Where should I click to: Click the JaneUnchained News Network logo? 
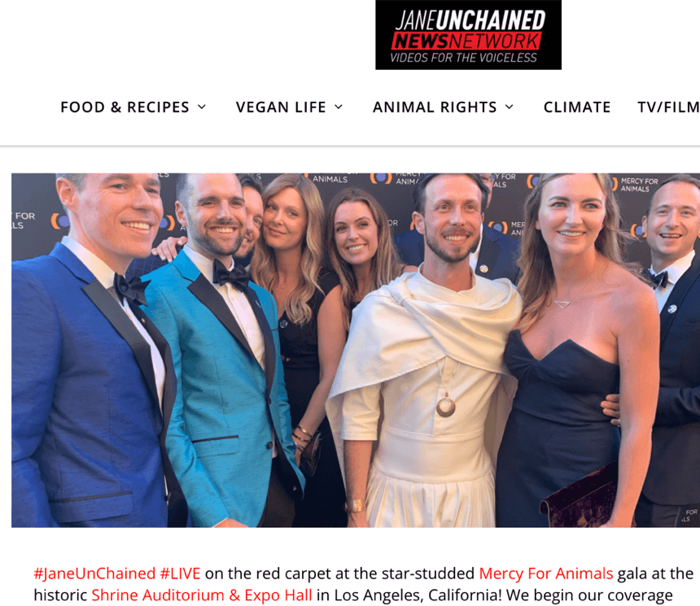tap(468, 35)
